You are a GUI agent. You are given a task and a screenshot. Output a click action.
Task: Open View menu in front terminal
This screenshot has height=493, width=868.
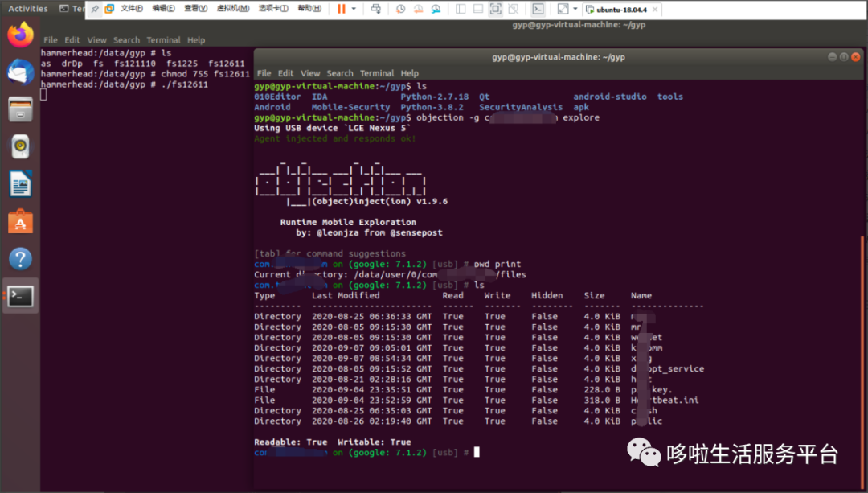pos(310,73)
